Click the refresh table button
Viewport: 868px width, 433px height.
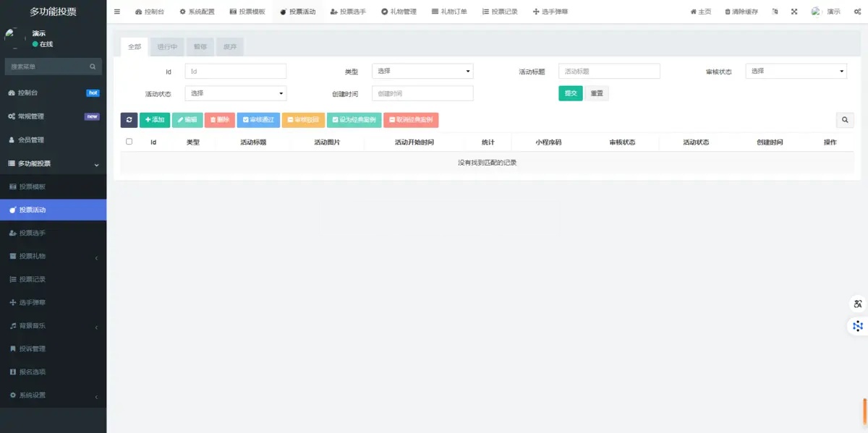tap(129, 120)
